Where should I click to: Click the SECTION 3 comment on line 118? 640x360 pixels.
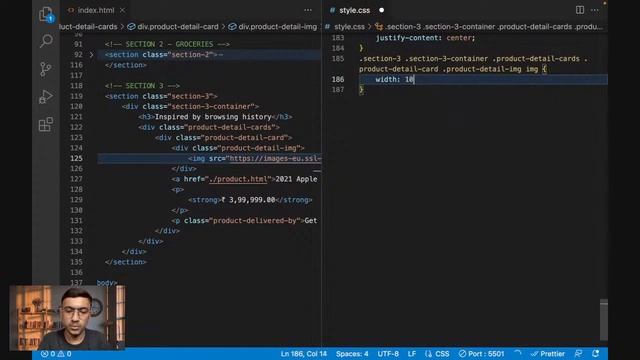pyautogui.click(x=142, y=86)
